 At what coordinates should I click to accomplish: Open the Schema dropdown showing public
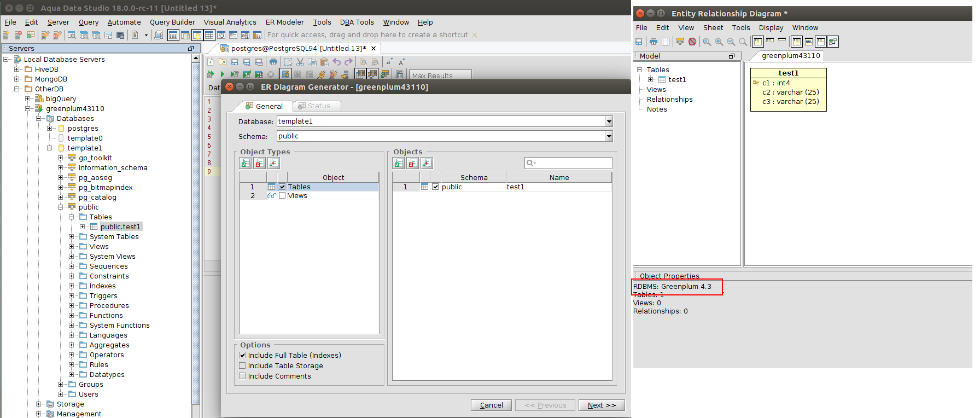click(x=609, y=136)
